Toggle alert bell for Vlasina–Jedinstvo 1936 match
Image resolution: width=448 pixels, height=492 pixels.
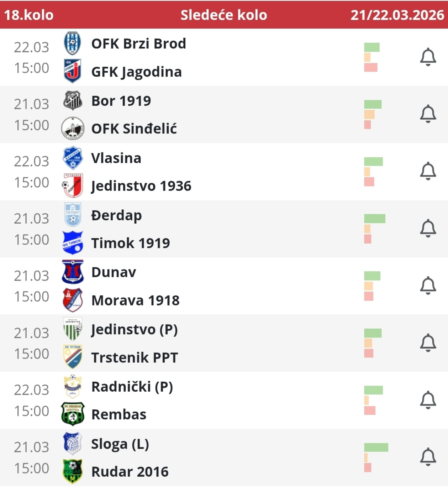[x=428, y=171]
